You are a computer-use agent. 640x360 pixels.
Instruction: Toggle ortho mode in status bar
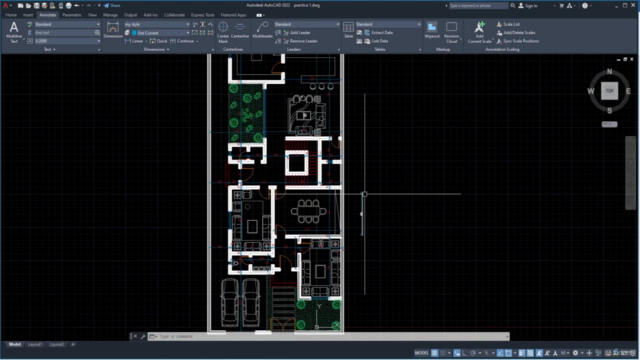pos(465,353)
